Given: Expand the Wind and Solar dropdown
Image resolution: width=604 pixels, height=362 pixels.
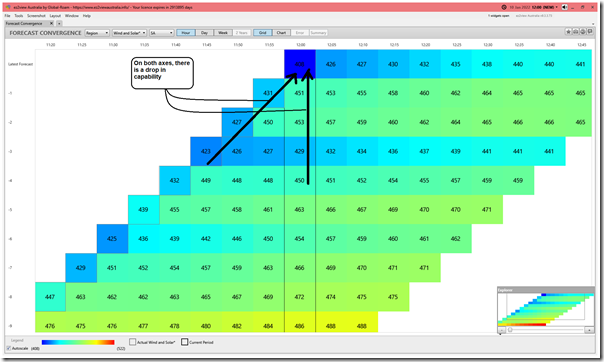Looking at the screenshot, I should tap(129, 33).
